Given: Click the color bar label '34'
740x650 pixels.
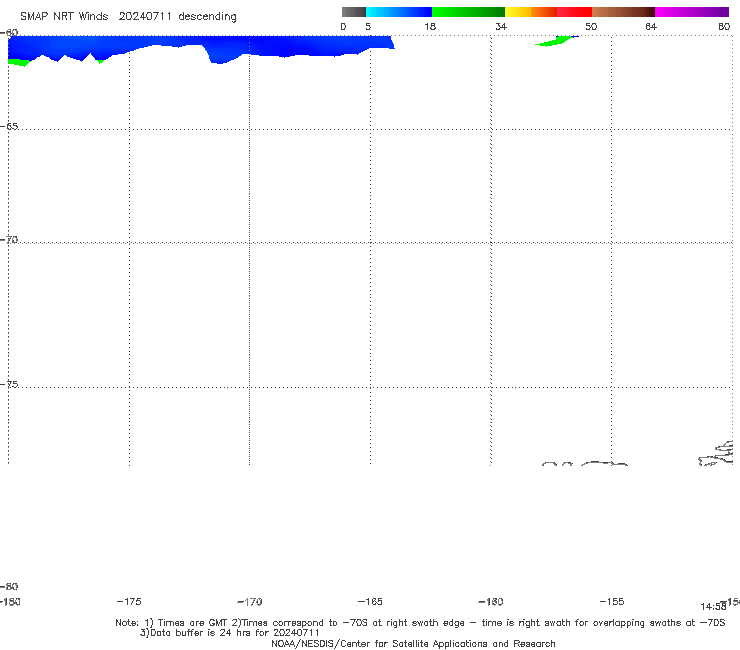Looking at the screenshot, I should [x=501, y=26].
